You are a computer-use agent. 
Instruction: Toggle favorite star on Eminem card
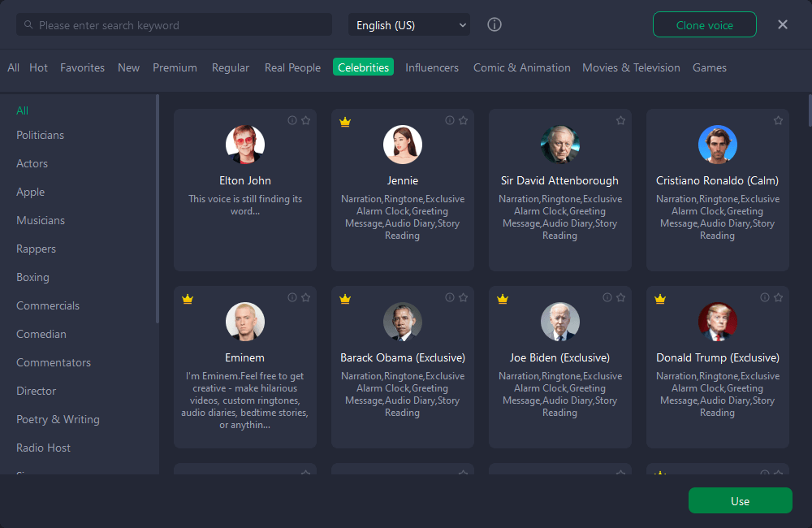click(x=305, y=297)
